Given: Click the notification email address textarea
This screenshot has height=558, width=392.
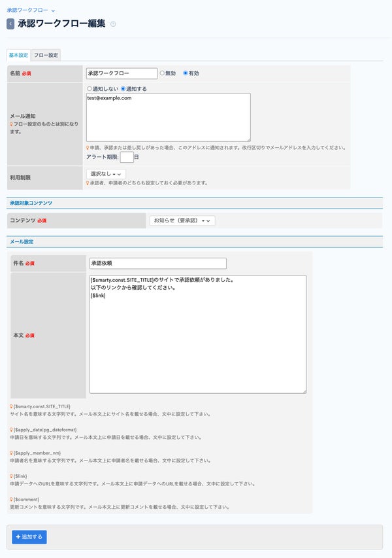Looking at the screenshot, I should pyautogui.click(x=168, y=118).
